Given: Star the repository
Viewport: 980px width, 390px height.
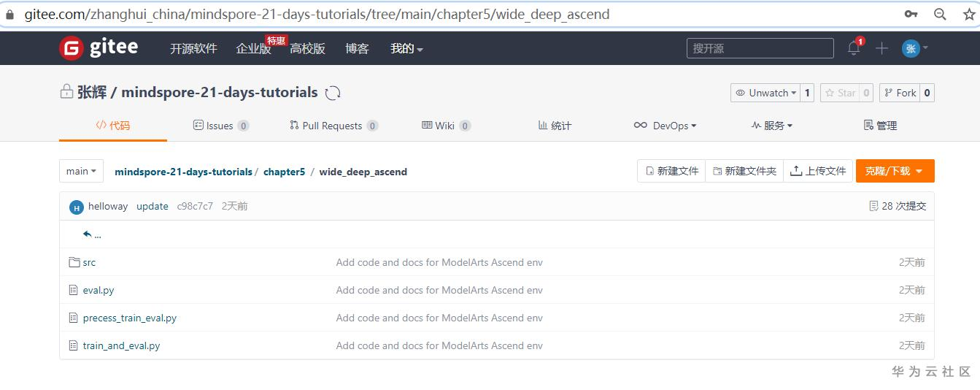Looking at the screenshot, I should point(840,93).
